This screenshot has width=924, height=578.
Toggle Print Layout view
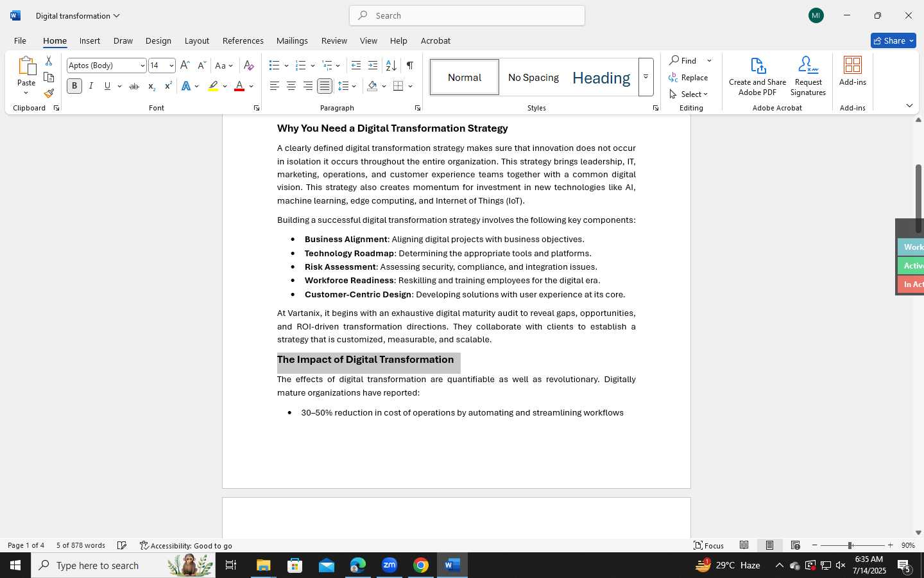click(x=770, y=545)
